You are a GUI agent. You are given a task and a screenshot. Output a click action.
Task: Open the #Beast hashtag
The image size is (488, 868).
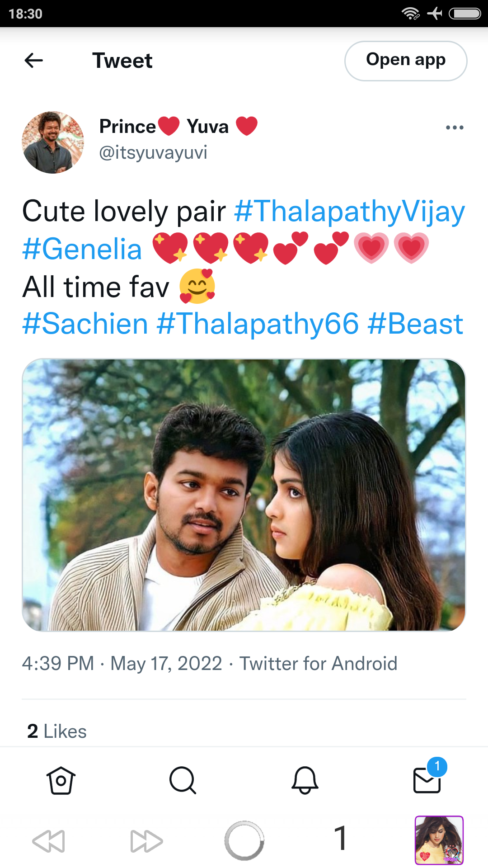415,324
